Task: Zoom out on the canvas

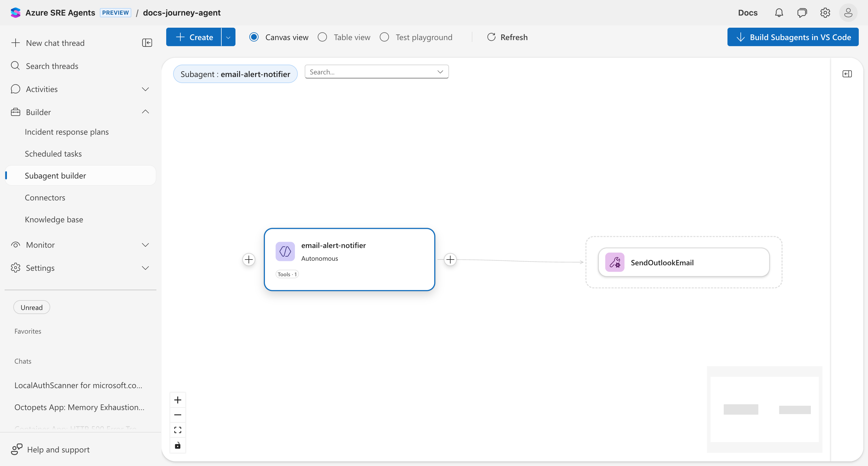Action: [177, 415]
